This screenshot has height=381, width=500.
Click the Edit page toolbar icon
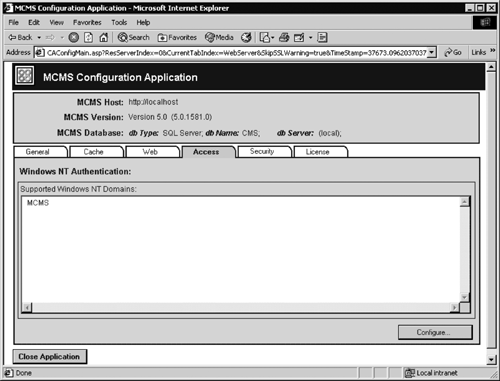click(299, 37)
